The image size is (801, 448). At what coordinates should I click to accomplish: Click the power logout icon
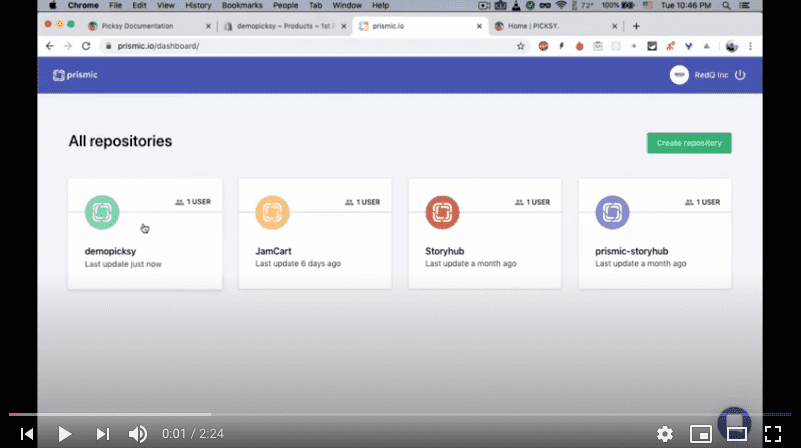(740, 75)
